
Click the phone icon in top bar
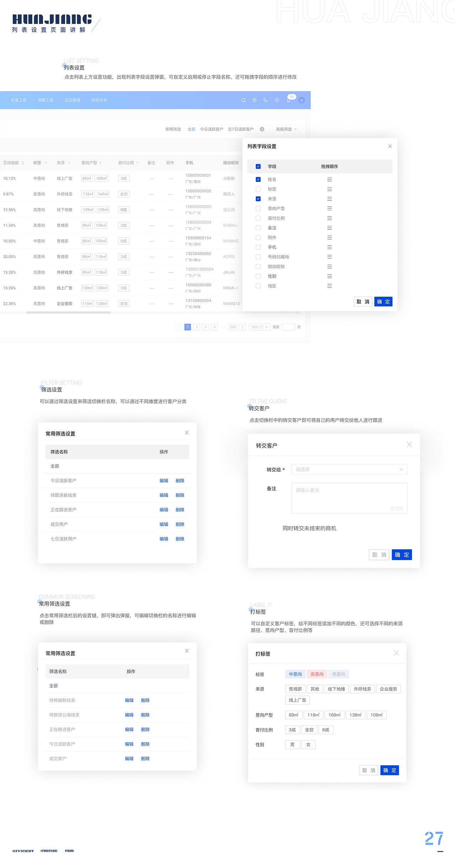[266, 100]
